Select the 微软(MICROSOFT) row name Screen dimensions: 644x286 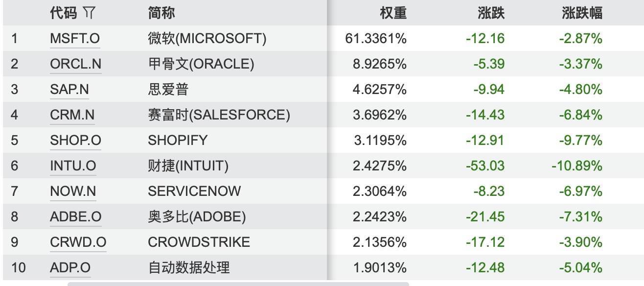pyautogui.click(x=207, y=39)
